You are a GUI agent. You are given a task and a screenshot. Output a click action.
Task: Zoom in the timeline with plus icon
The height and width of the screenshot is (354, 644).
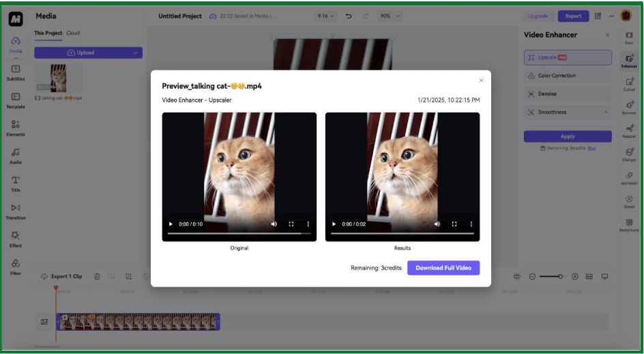[574, 276]
